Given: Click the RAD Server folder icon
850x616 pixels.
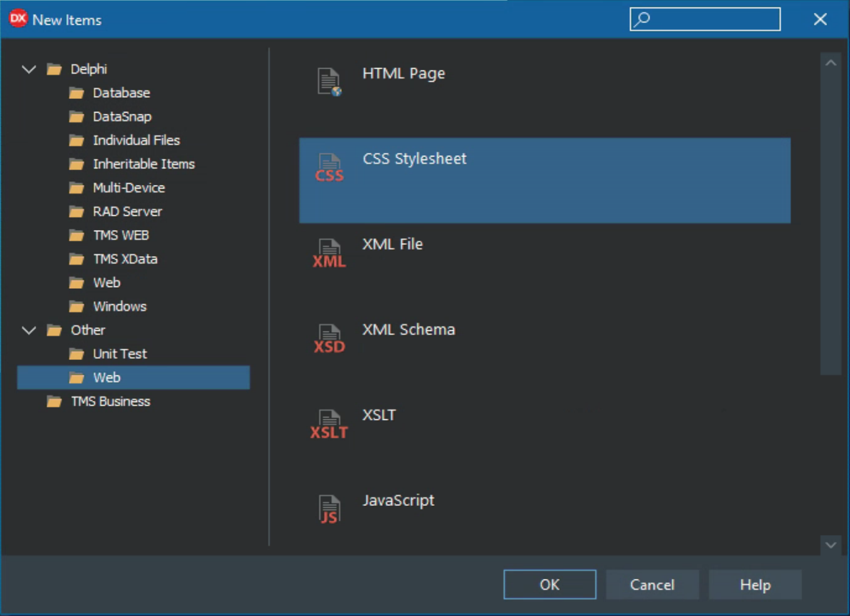Looking at the screenshot, I should pos(77,212).
